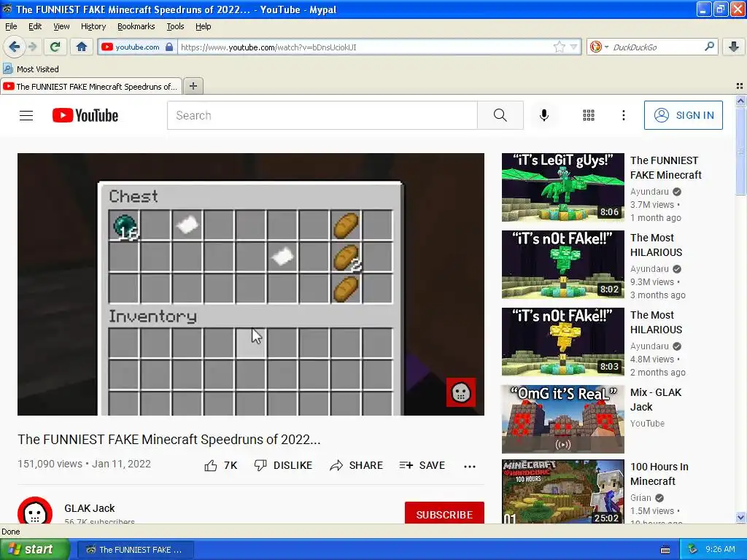Open the Help menu
Viewport: 747px width, 560px height.
(203, 26)
